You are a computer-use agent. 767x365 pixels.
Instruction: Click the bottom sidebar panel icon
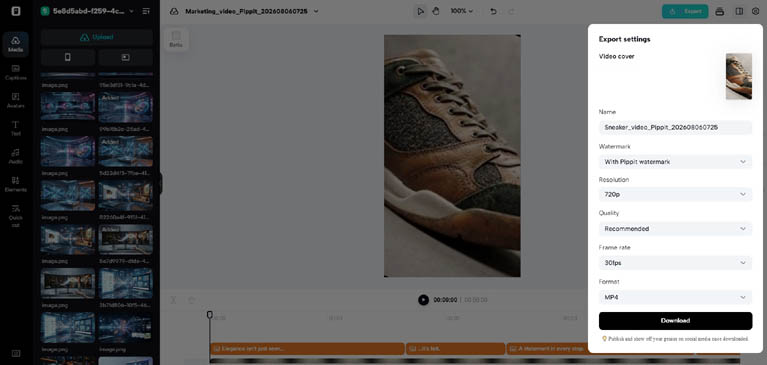click(x=16, y=353)
